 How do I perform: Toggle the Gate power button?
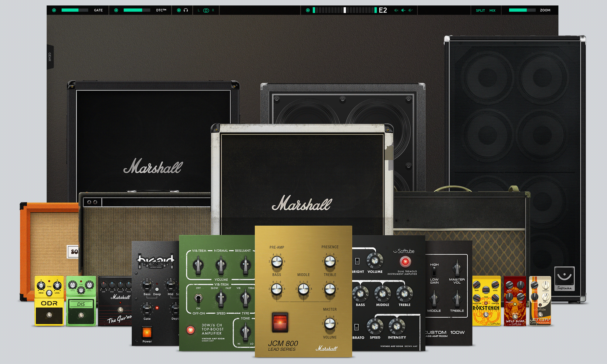coord(54,10)
